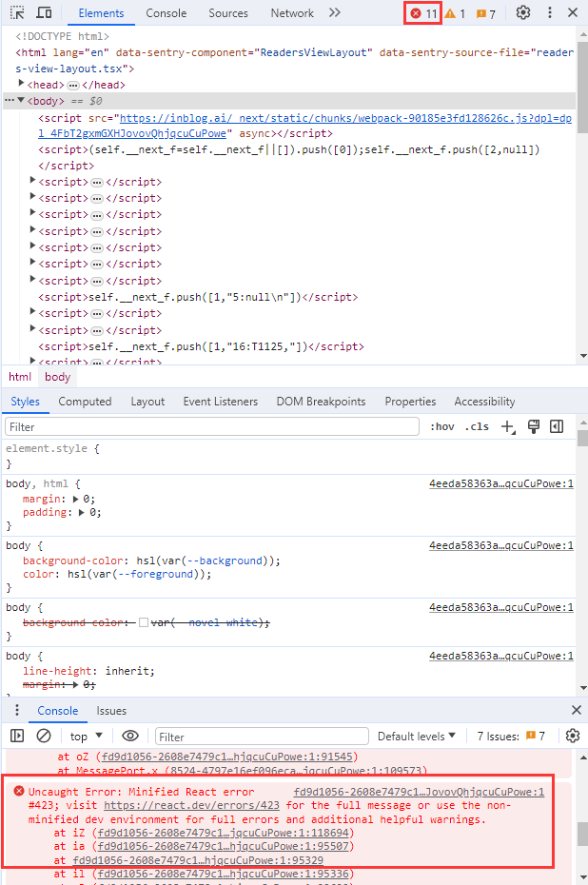Click the styles Filter input
588x885 pixels.
[x=211, y=426]
